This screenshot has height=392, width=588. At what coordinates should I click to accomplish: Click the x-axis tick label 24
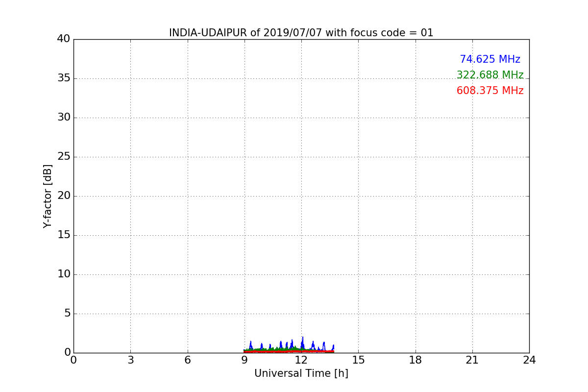529,360
